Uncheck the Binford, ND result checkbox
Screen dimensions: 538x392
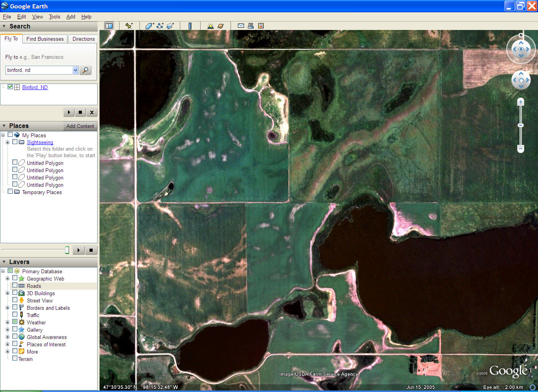[x=10, y=87]
